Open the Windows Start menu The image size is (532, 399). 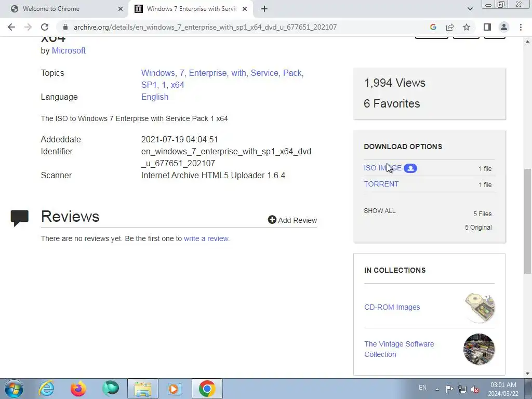pos(14,389)
